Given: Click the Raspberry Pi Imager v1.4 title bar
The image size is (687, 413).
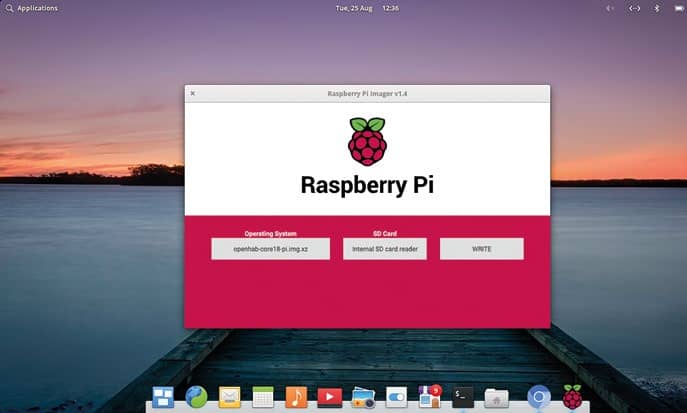Looking at the screenshot, I should tap(367, 94).
